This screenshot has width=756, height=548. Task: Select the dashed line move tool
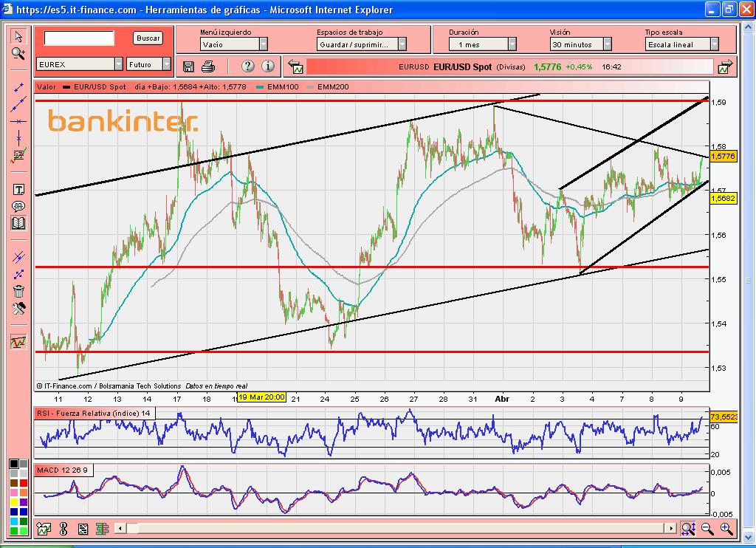(x=18, y=275)
